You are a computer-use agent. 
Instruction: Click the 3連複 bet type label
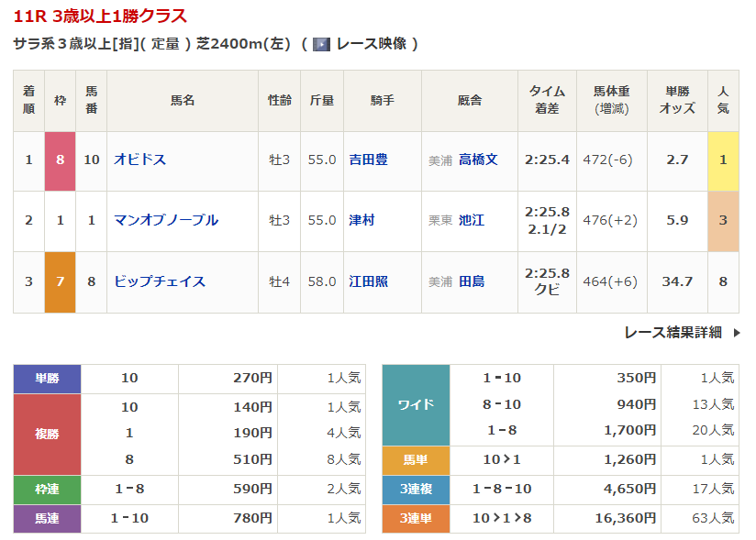click(417, 490)
